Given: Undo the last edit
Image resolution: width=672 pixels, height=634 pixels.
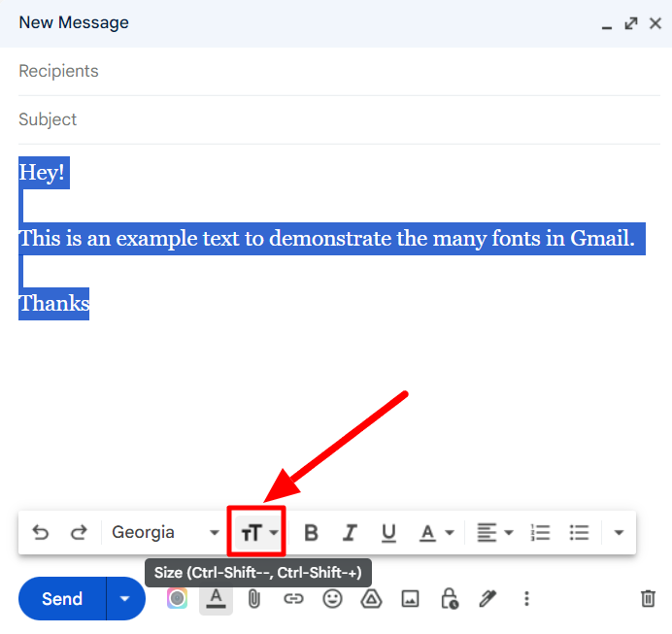Looking at the screenshot, I should pyautogui.click(x=41, y=532).
